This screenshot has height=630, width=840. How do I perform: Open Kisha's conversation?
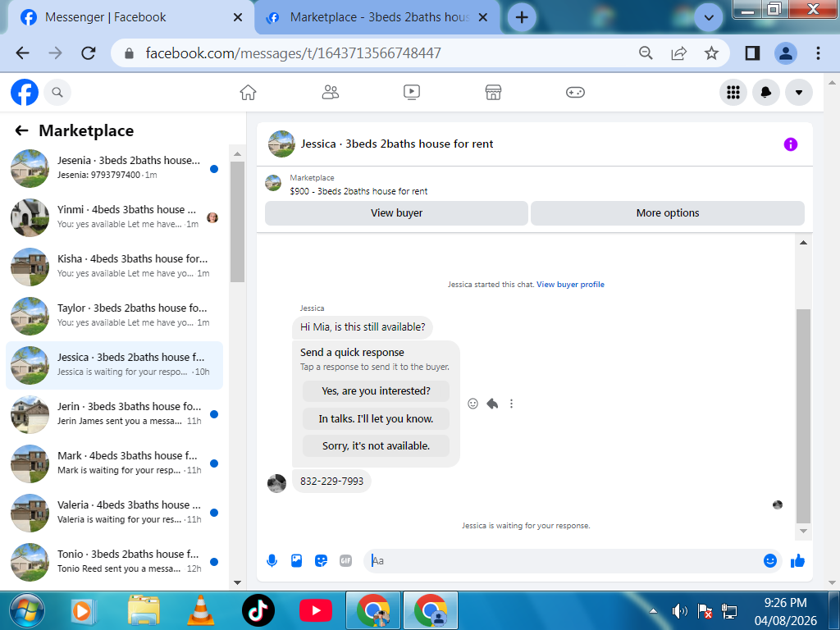(114, 267)
